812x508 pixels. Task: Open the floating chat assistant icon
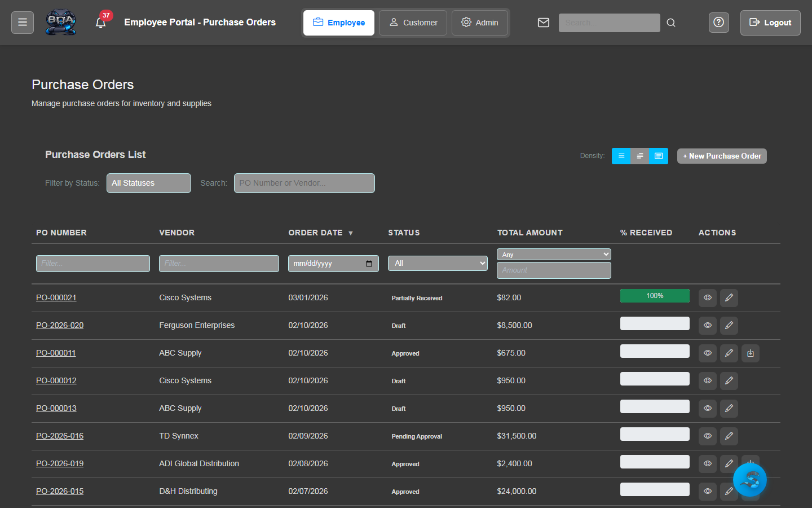pos(749,480)
